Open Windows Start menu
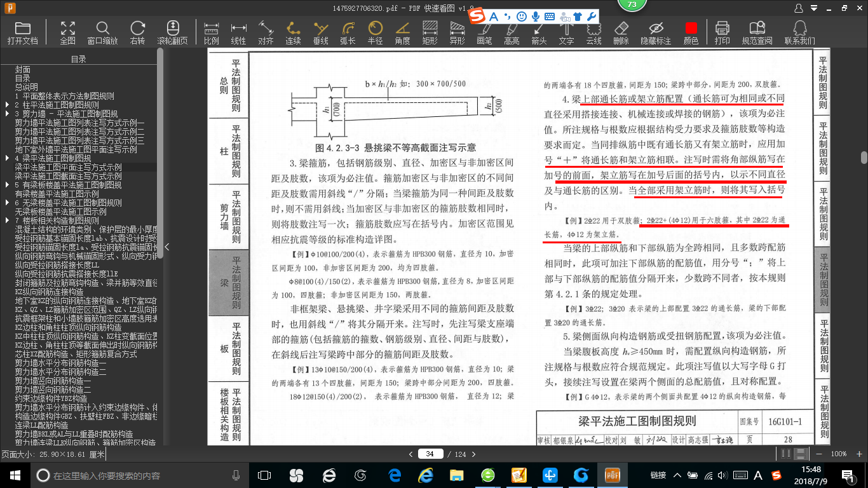Image resolution: width=868 pixels, height=488 pixels. click(15, 475)
